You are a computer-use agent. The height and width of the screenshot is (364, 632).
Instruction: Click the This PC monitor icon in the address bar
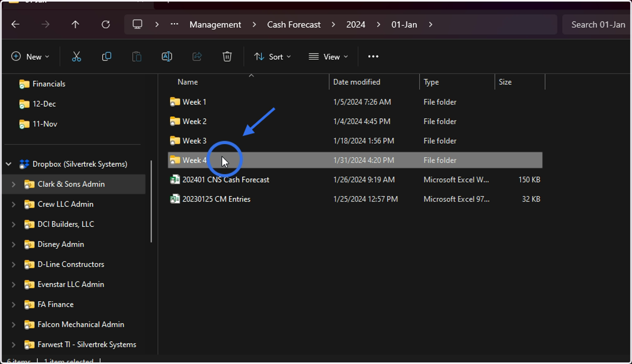[x=137, y=25]
